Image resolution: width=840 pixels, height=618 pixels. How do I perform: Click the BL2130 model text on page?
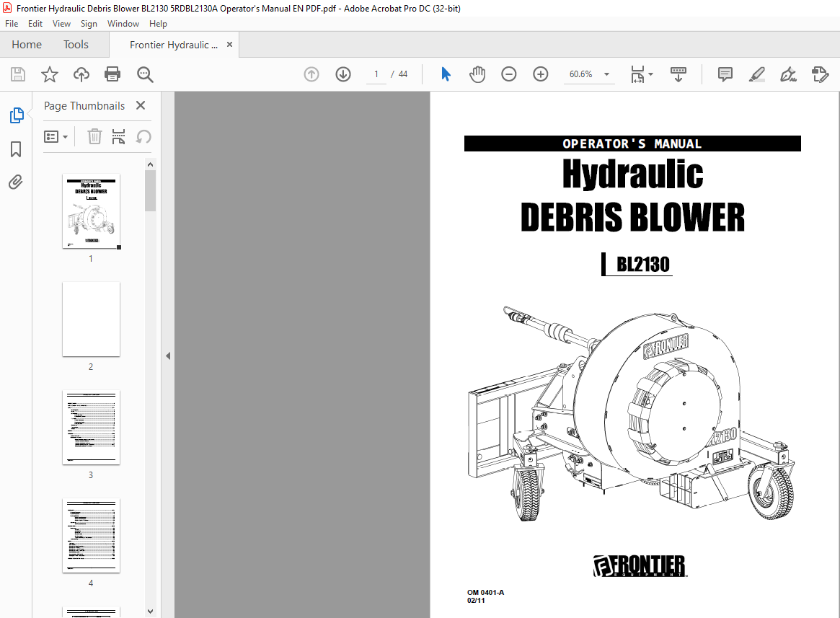[642, 264]
